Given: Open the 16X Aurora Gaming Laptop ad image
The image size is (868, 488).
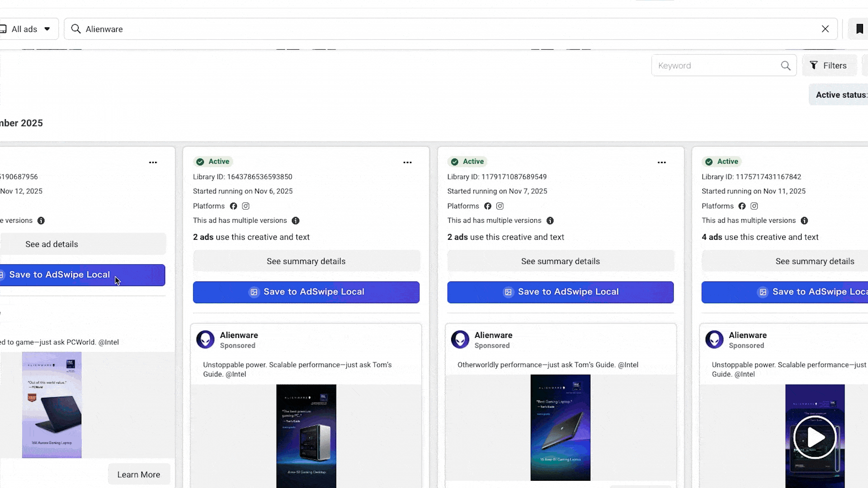Looking at the screenshot, I should tap(52, 405).
